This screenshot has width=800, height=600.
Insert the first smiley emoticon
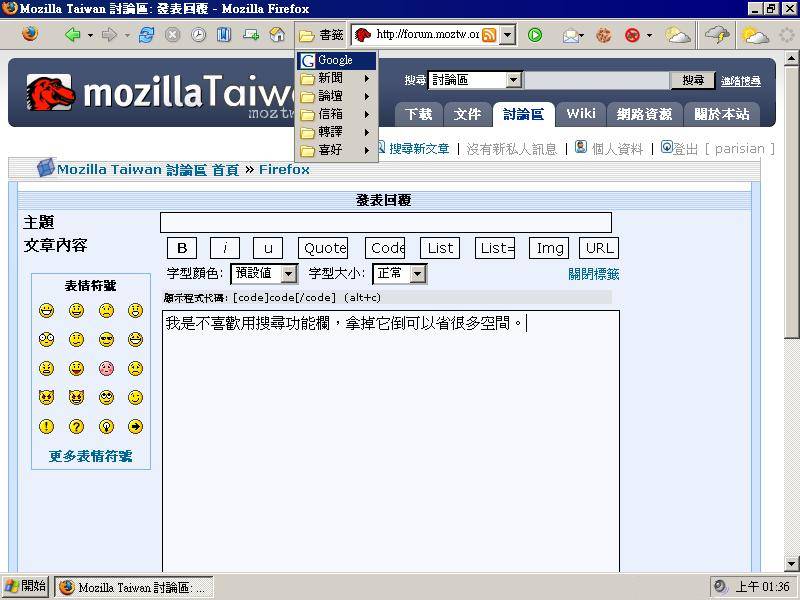pos(46,310)
